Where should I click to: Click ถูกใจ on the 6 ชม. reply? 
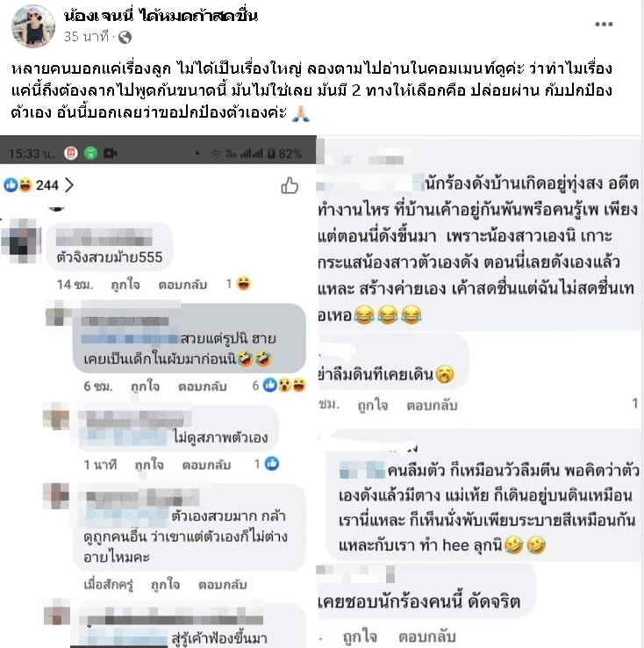[145, 386]
